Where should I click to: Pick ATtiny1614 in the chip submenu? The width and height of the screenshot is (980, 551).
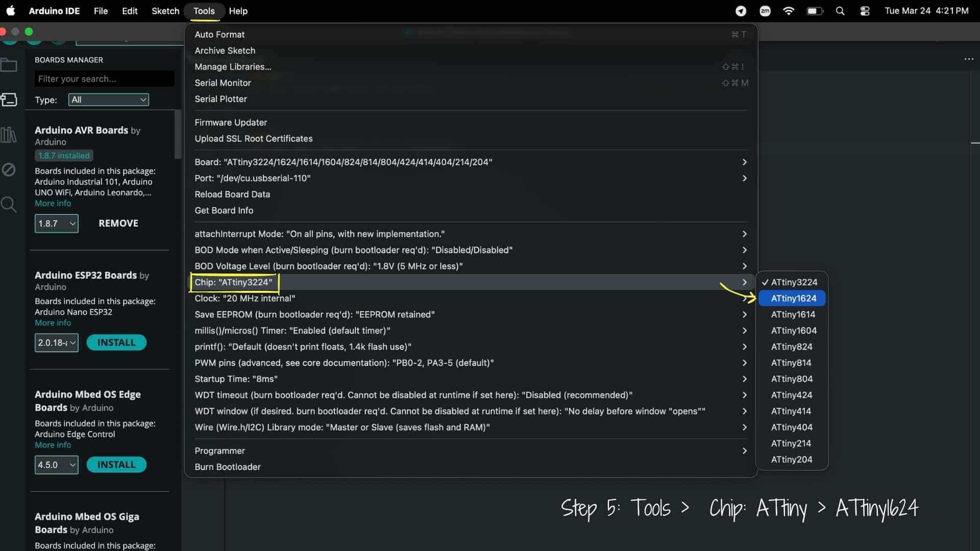(x=793, y=315)
